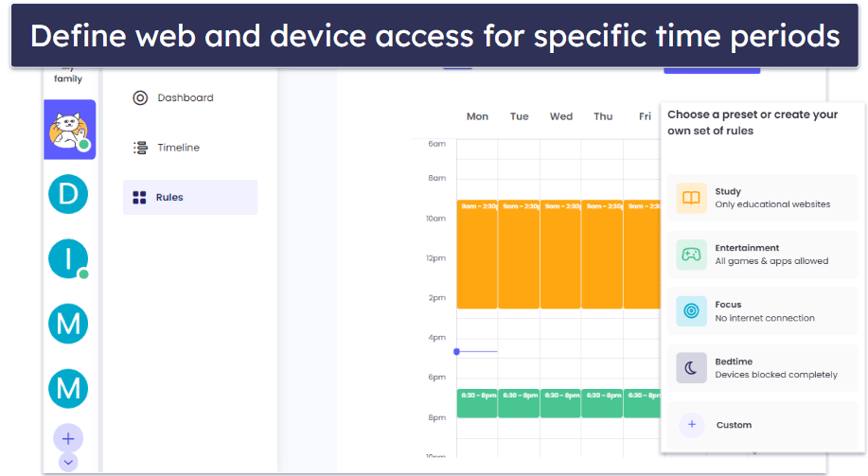Viewport: 868px width, 476px height.
Task: Open the D profile avatar
Action: pos(68,194)
